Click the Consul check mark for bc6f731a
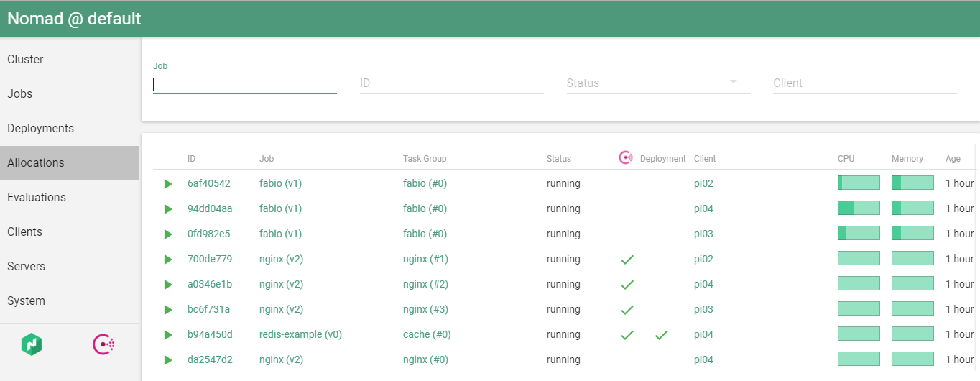This screenshot has height=381, width=980. tap(627, 310)
